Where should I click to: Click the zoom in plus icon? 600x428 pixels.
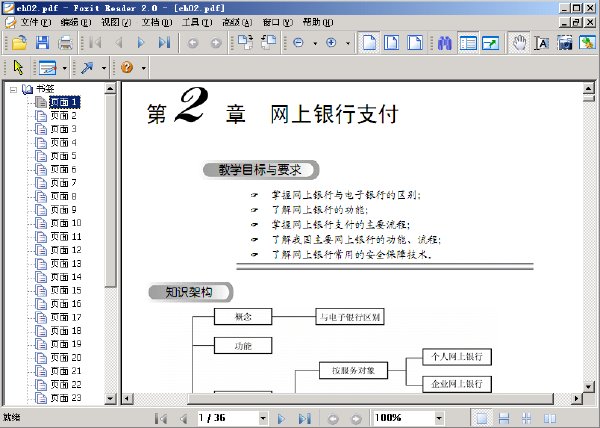[x=331, y=42]
